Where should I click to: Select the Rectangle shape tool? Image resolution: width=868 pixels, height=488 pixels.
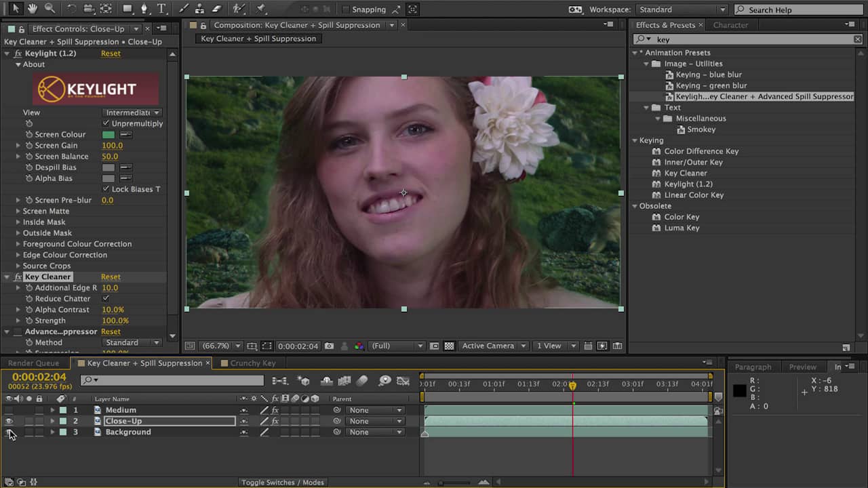tap(127, 9)
